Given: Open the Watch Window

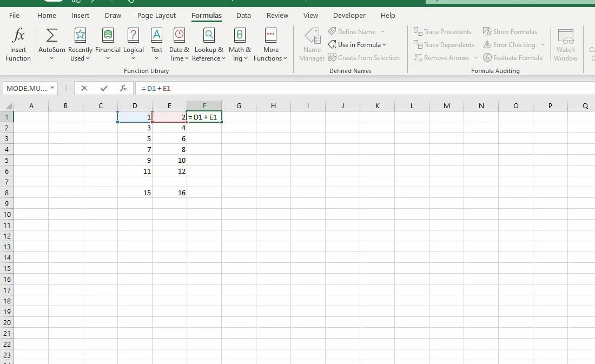Looking at the screenshot, I should pyautogui.click(x=565, y=44).
